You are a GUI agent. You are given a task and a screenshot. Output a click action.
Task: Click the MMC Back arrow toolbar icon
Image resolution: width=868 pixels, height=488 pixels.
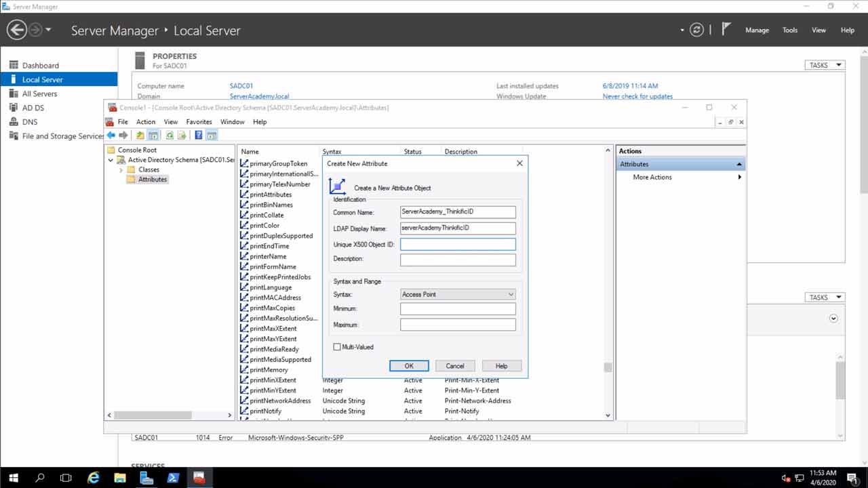pos(111,135)
